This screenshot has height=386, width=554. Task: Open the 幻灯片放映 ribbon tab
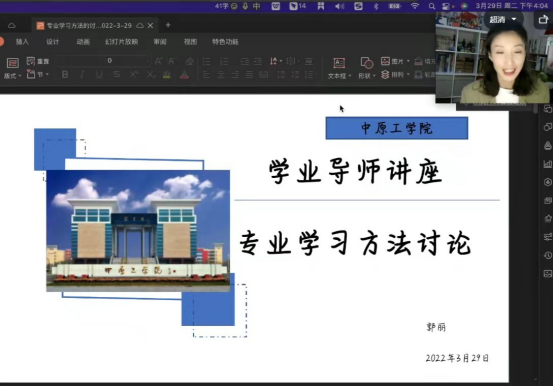point(122,42)
